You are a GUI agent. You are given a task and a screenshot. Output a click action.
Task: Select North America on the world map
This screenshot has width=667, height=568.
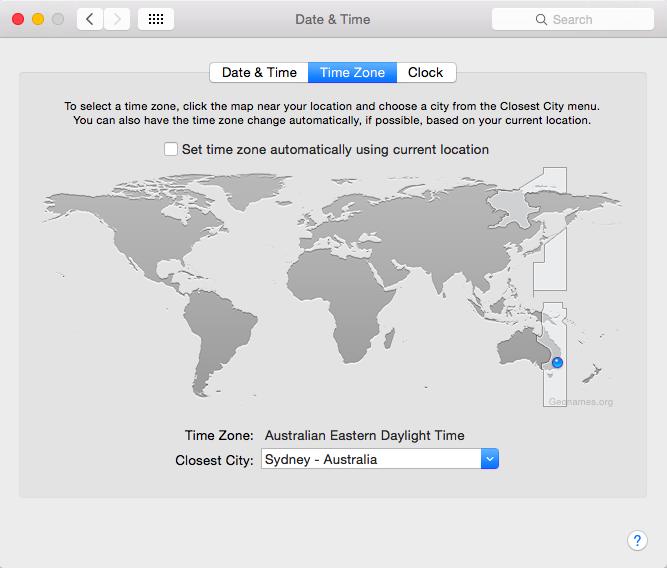130,225
